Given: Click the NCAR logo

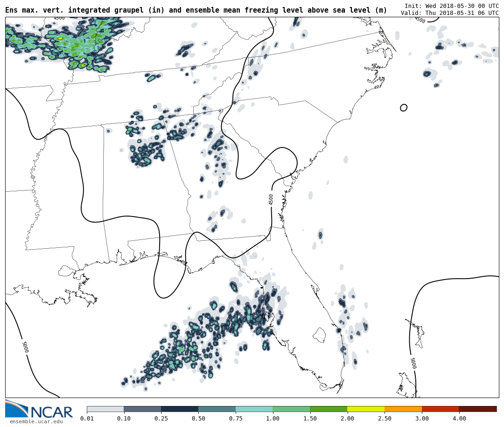Looking at the screenshot, I should pyautogui.click(x=39, y=409).
